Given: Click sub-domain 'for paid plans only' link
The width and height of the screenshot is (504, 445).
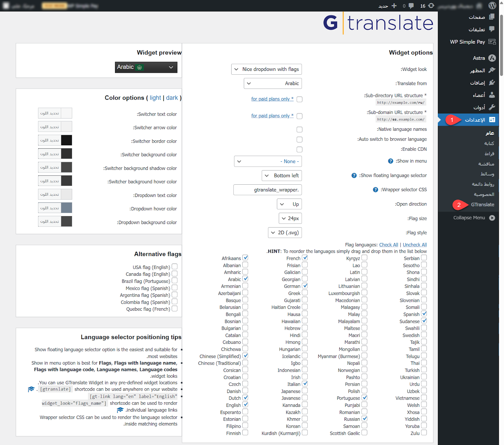Looking at the screenshot, I should [272, 116].
